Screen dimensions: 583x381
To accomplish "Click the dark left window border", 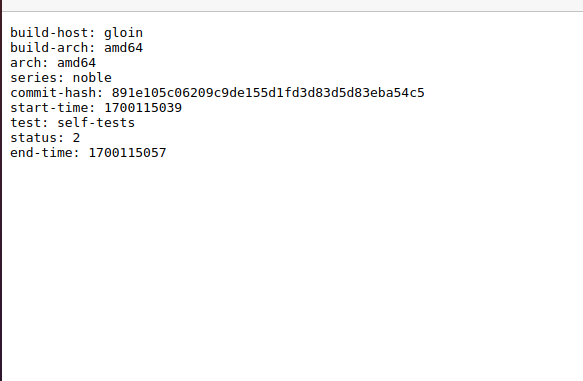I will coord(1,190).
